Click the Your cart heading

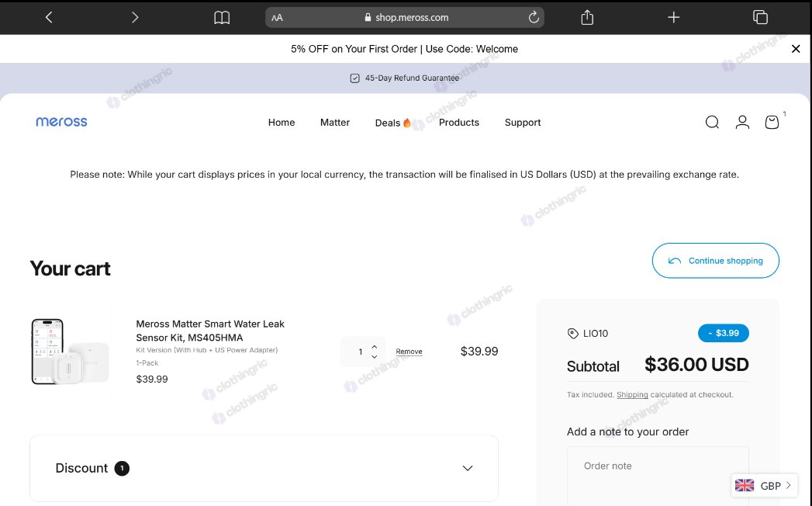click(70, 269)
